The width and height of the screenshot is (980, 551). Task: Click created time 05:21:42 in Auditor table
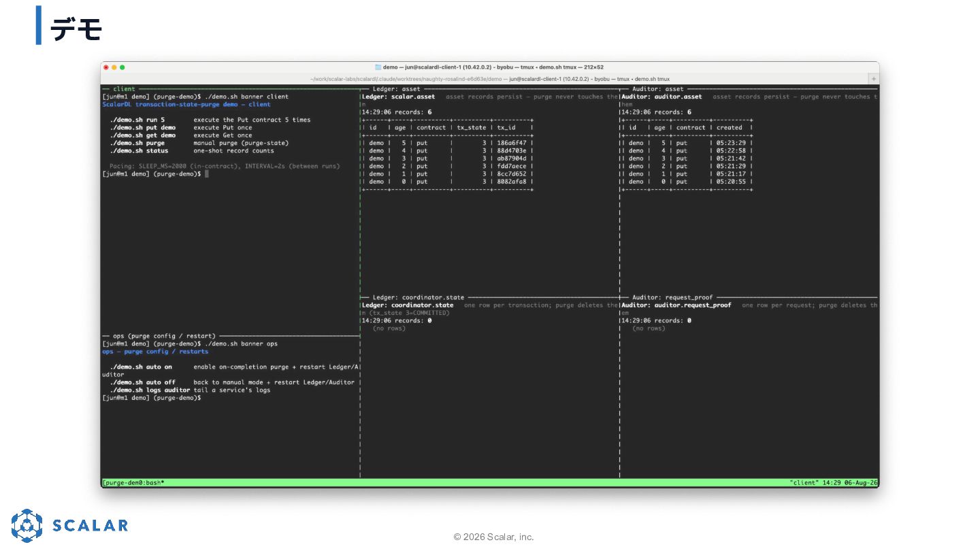(731, 158)
